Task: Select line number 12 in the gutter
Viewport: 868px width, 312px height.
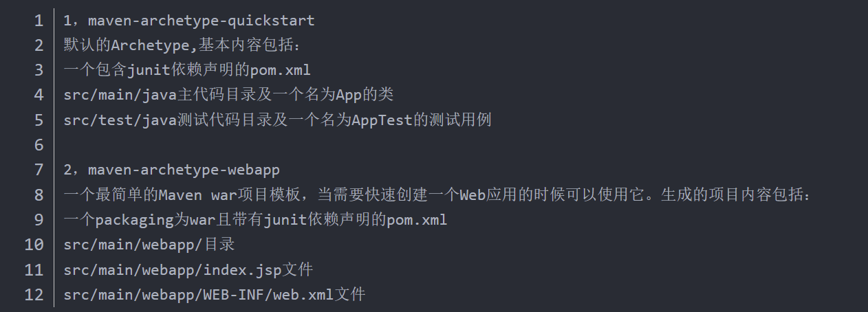Action: 34,295
